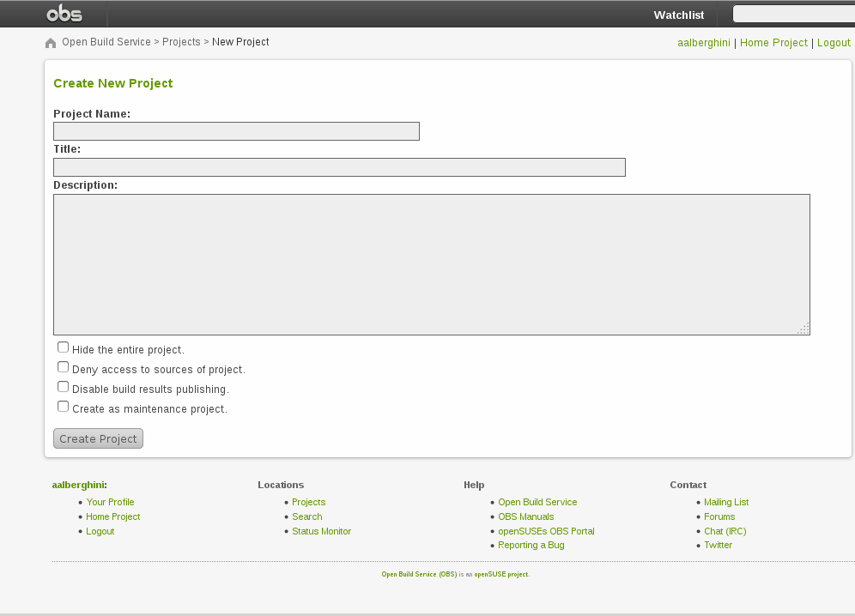Toggle 'Disable build results publishing' checkbox

click(x=63, y=387)
